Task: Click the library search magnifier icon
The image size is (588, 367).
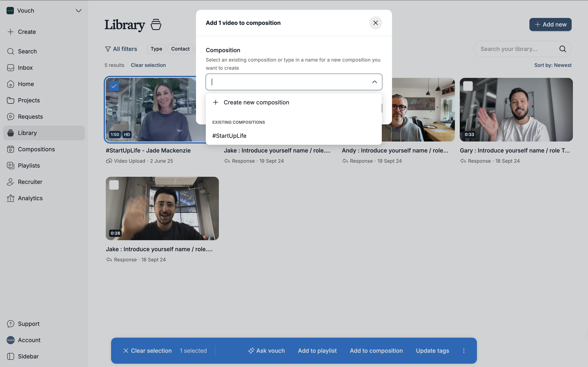Action: coord(562,49)
